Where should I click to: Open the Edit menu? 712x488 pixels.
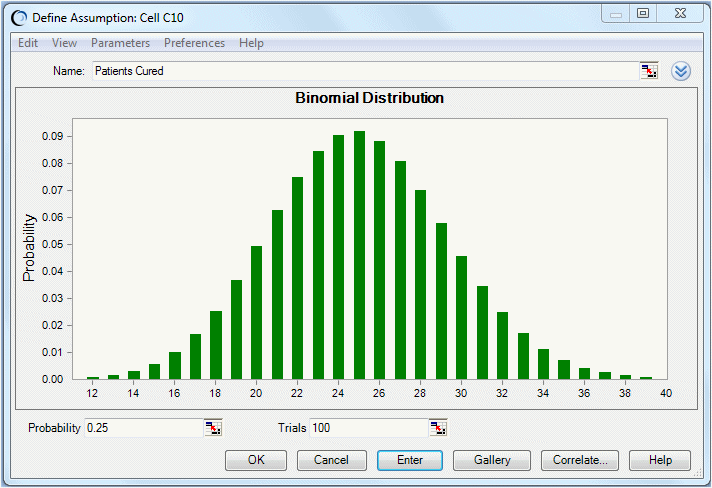tap(28, 43)
